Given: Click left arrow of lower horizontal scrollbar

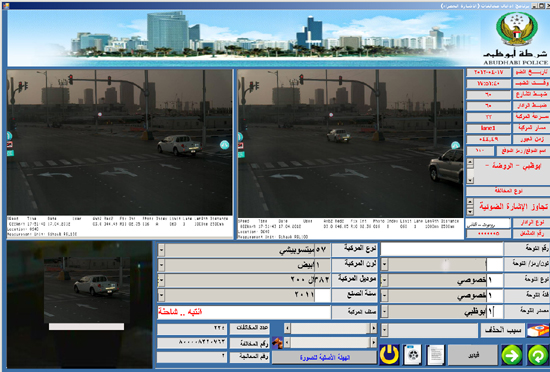Looking at the screenshot, I should pos(287,343).
